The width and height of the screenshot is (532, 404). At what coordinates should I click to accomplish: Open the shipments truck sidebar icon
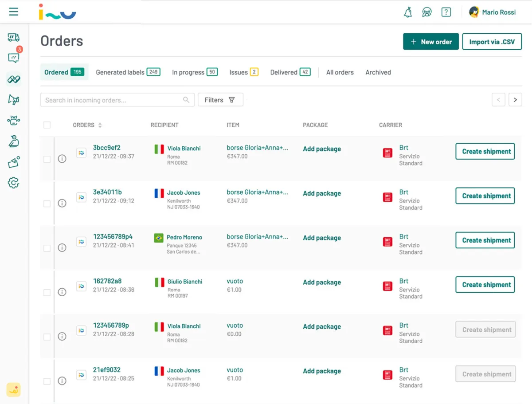tap(14, 38)
